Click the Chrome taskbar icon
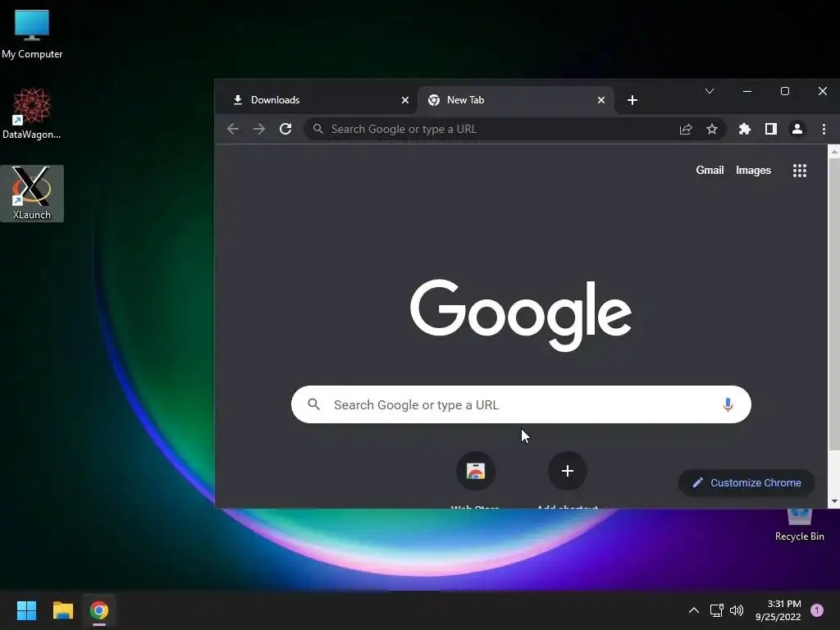This screenshot has width=840, height=630. pos(99,610)
